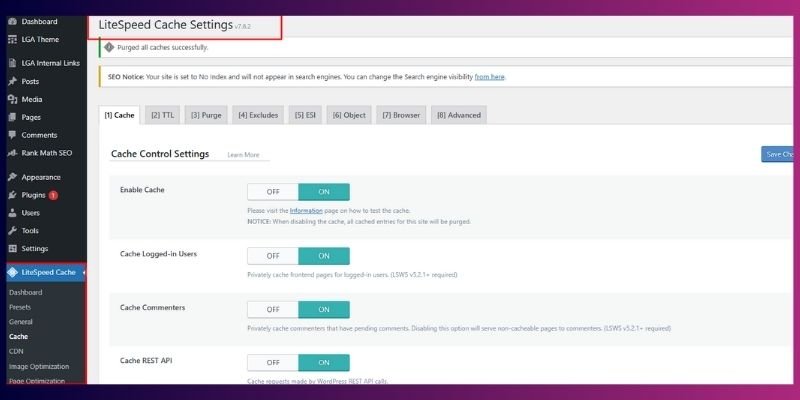
Task: Click the Cache Commenters setting label
Action: (153, 308)
